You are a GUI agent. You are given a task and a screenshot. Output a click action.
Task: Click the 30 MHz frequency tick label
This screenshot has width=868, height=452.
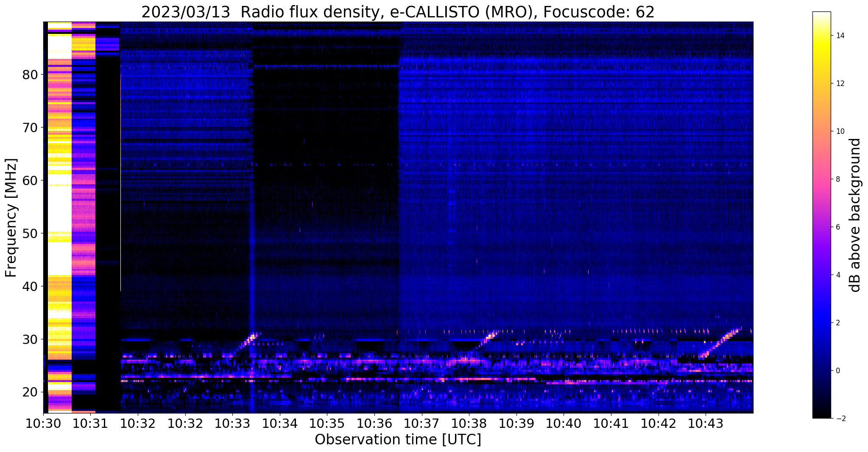click(x=30, y=339)
